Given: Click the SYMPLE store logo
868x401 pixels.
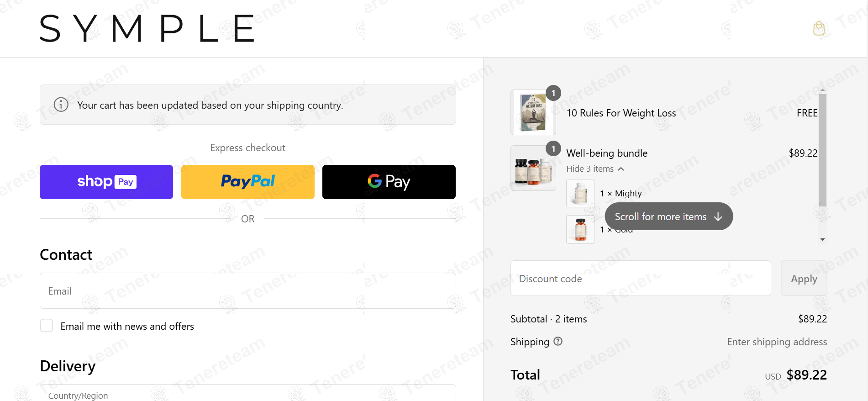Looking at the screenshot, I should (x=147, y=28).
